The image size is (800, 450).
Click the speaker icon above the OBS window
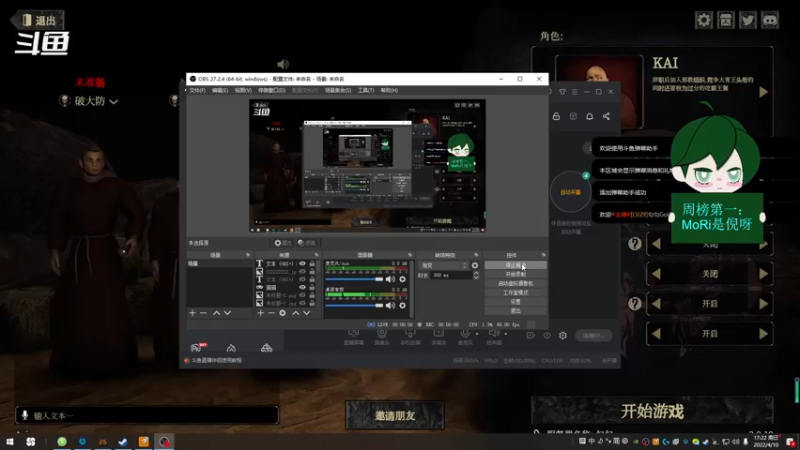[283, 64]
